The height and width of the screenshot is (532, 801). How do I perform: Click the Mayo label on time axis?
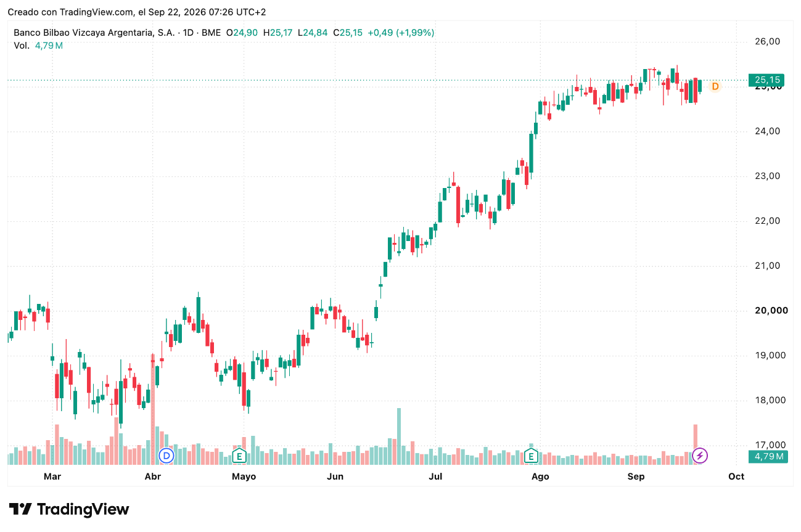click(244, 477)
